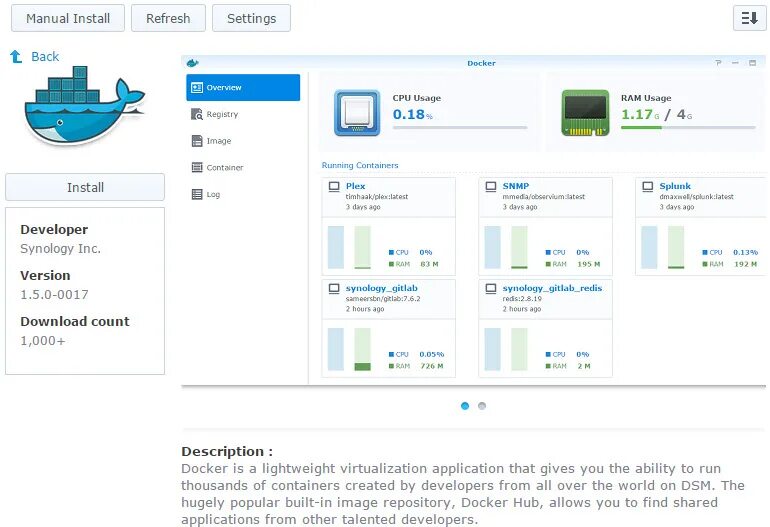Click the monitor icon next to Splunk
Screen dimensions: 770x527
[x=648, y=187]
